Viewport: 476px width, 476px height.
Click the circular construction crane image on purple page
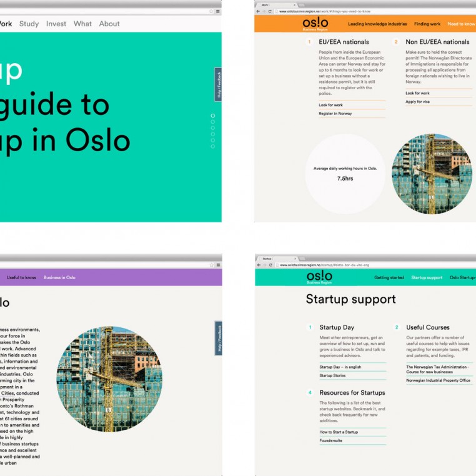[x=109, y=379]
